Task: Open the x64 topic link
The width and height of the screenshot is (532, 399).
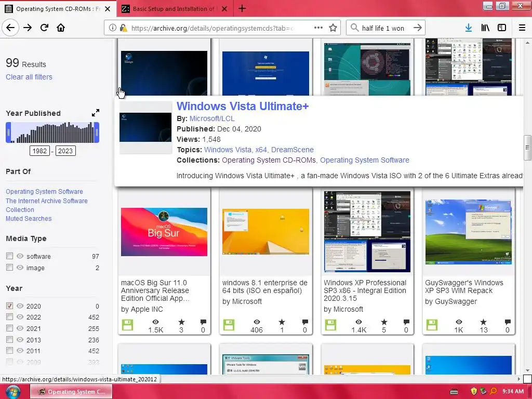Action: [261, 150]
